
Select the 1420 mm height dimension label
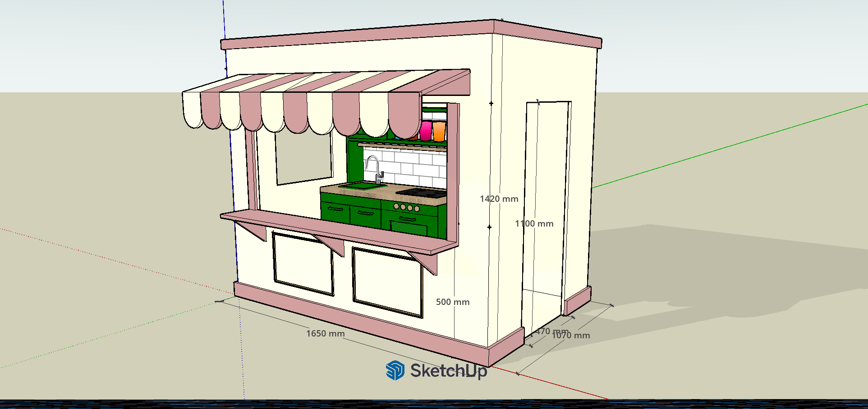pos(499,199)
